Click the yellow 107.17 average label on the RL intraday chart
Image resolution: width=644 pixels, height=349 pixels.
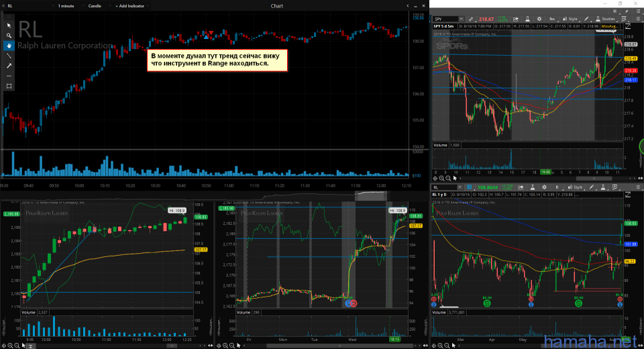tap(201, 250)
